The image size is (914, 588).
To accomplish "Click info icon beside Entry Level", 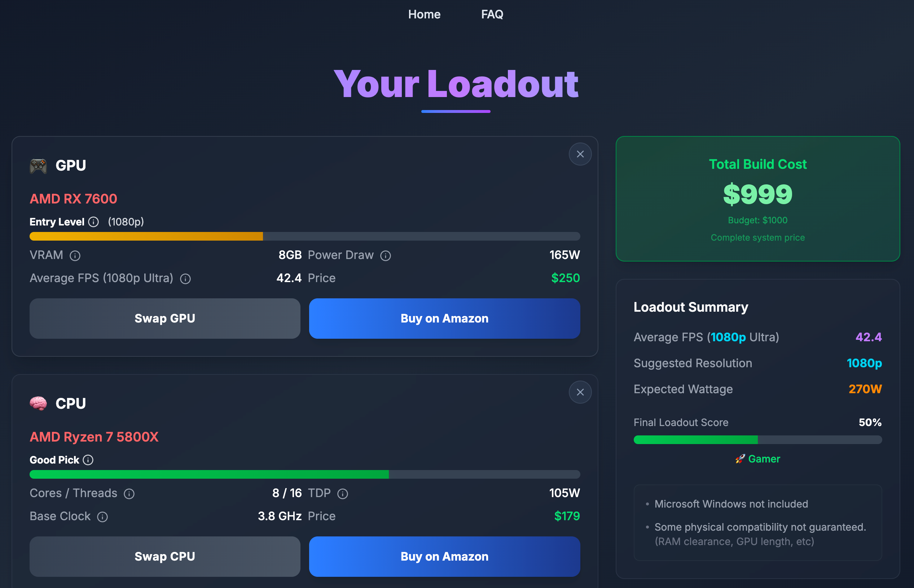I will [x=93, y=222].
